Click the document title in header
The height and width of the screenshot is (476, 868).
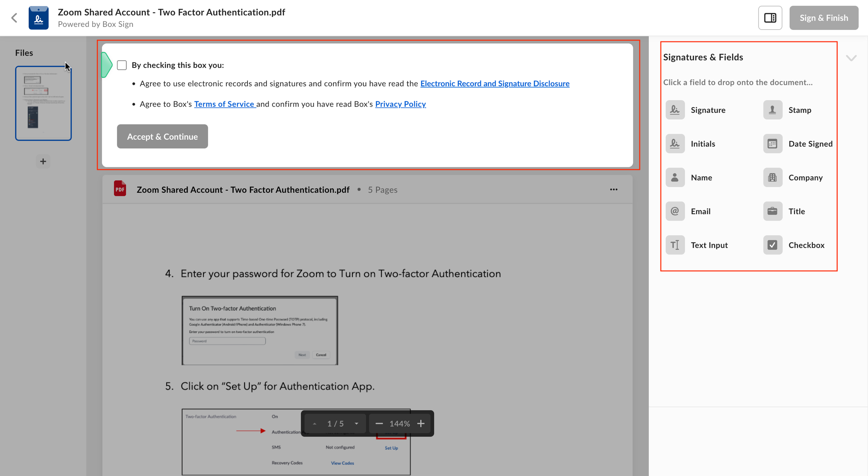tap(172, 12)
